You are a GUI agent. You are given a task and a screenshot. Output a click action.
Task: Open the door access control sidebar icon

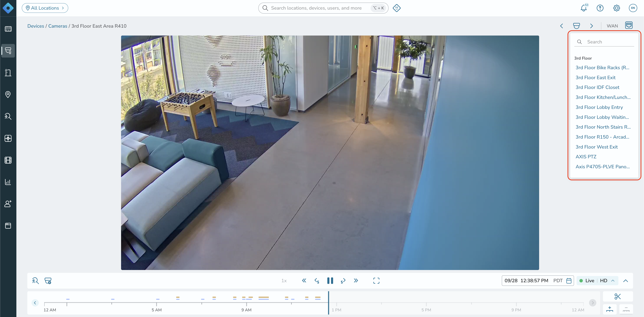(8, 73)
